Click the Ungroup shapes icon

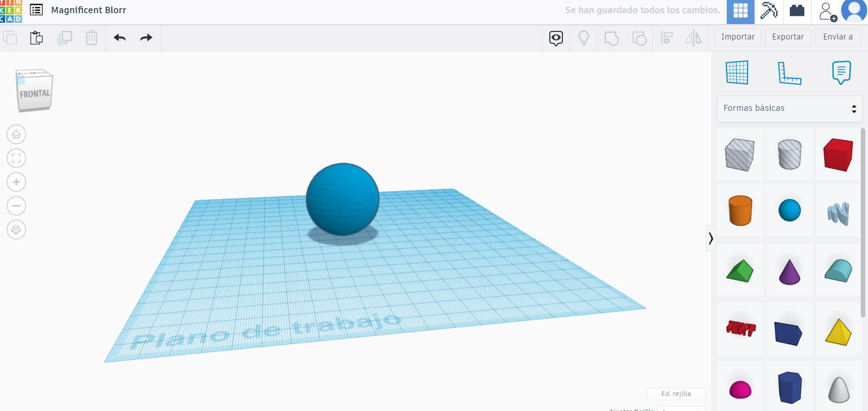pyautogui.click(x=639, y=38)
